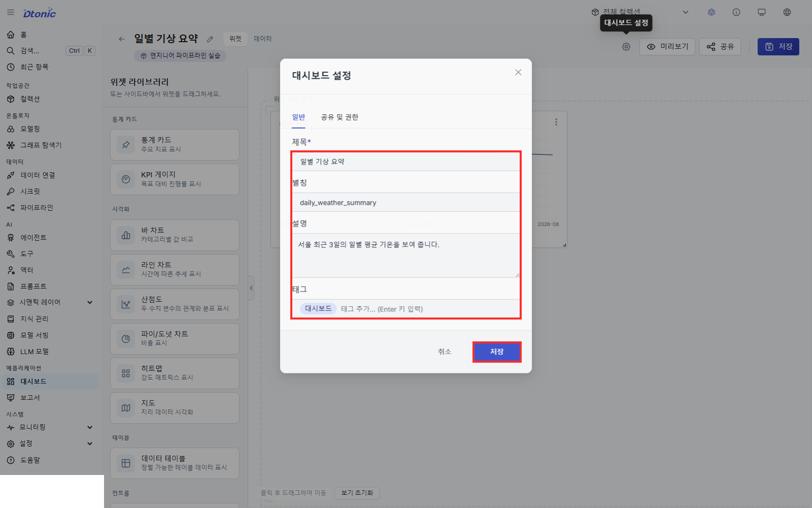812x508 pixels.
Task: Switch to the 위젯 tab
Action: point(235,39)
